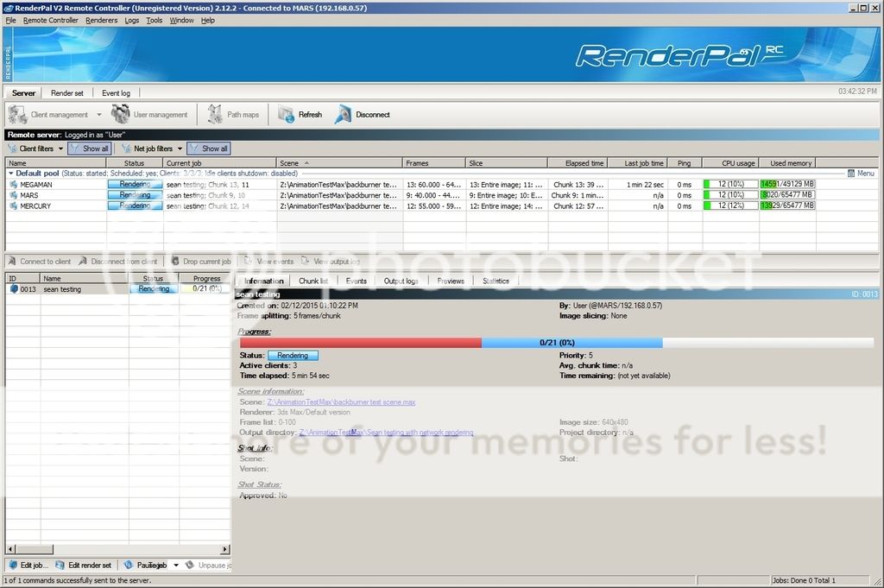Click the MERCURY client icon
The width and height of the screenshot is (884, 588).
point(14,205)
